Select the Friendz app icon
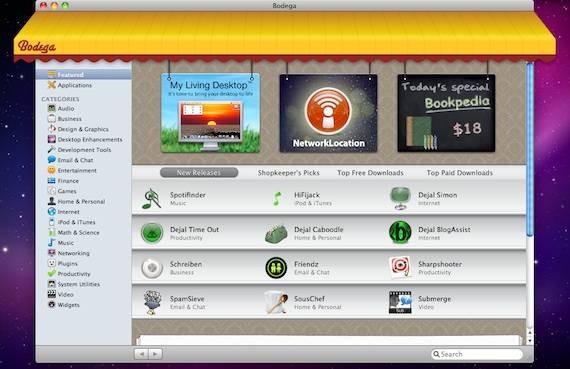The width and height of the screenshot is (570, 369). (x=276, y=268)
